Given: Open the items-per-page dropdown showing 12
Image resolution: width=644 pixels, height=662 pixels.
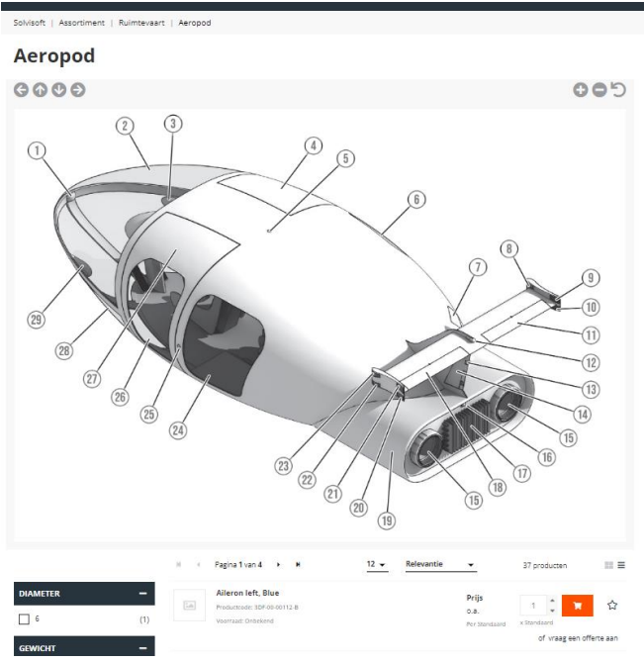Looking at the screenshot, I should [x=377, y=564].
